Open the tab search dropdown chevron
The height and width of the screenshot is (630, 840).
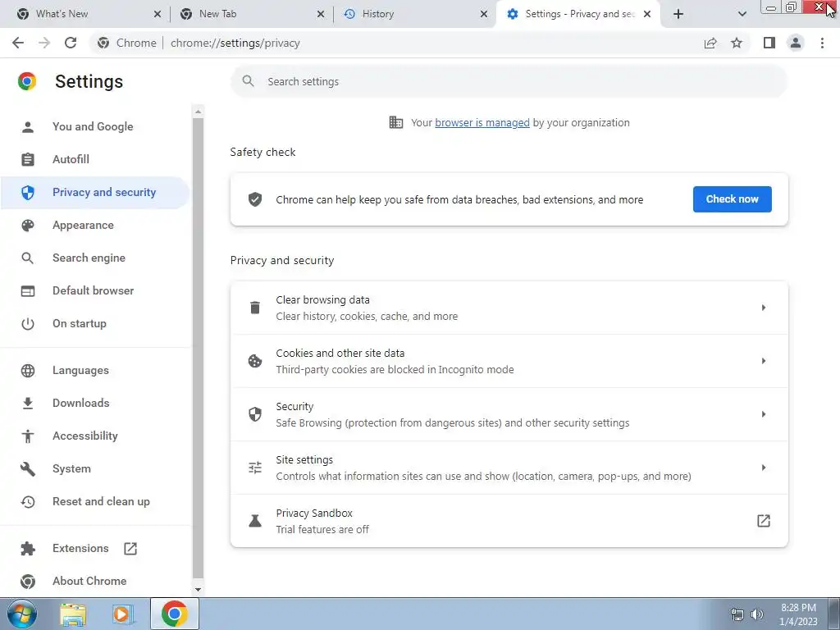tap(742, 14)
